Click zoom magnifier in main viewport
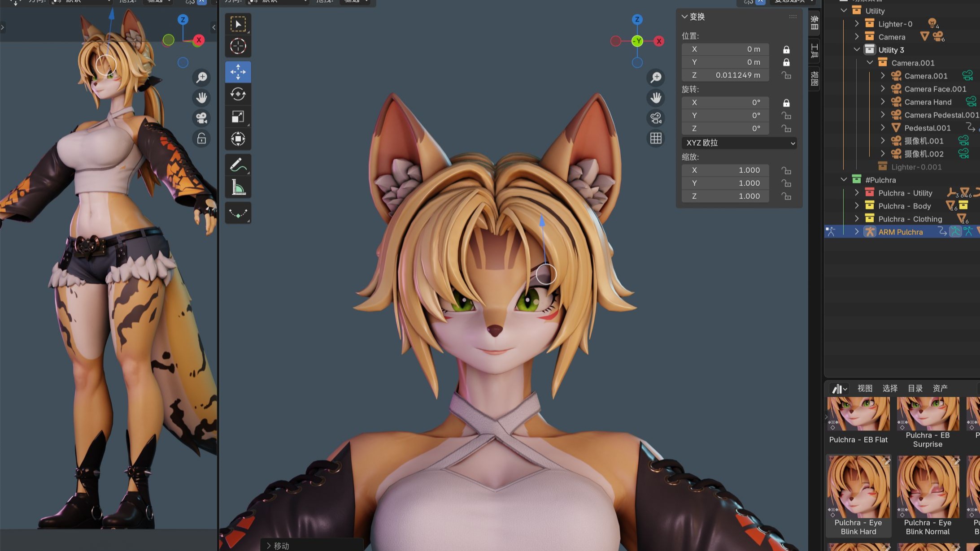Viewport: 980px width, 551px height. pyautogui.click(x=656, y=78)
